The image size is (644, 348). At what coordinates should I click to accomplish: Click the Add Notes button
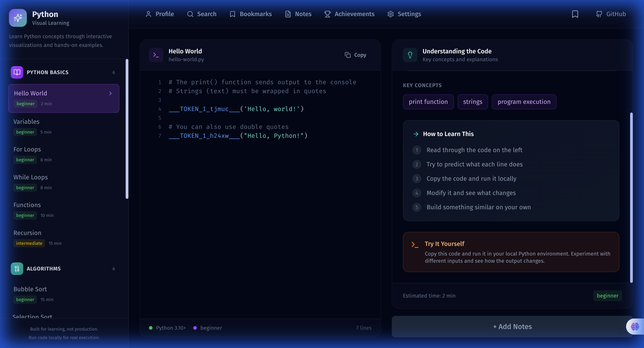click(x=512, y=327)
